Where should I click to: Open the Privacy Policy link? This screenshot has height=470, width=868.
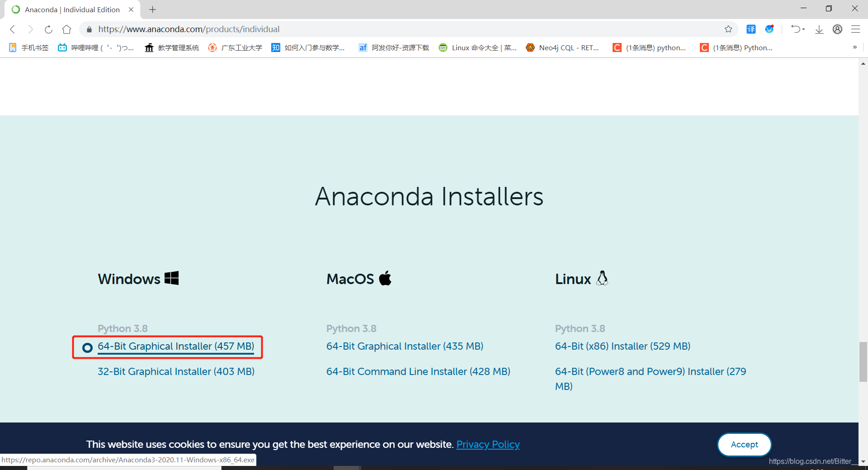[x=488, y=445]
